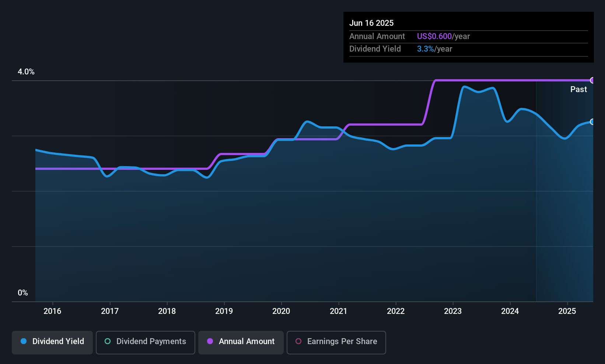
Task: Click the 2022 x-axis label
Action: (396, 311)
